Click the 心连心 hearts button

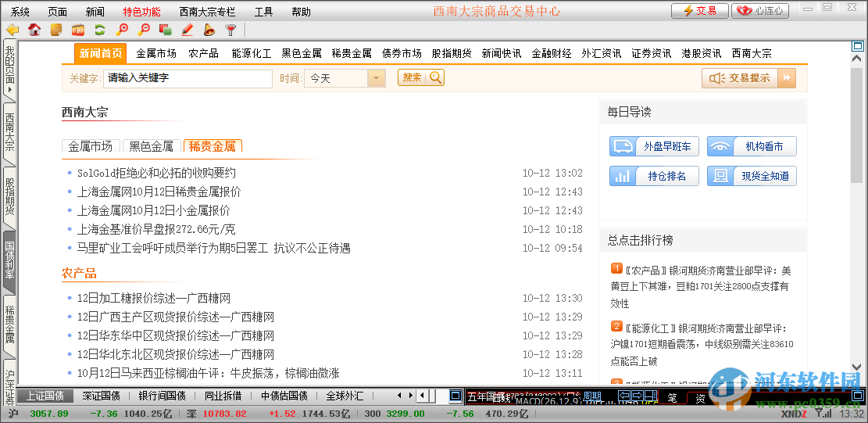(760, 10)
